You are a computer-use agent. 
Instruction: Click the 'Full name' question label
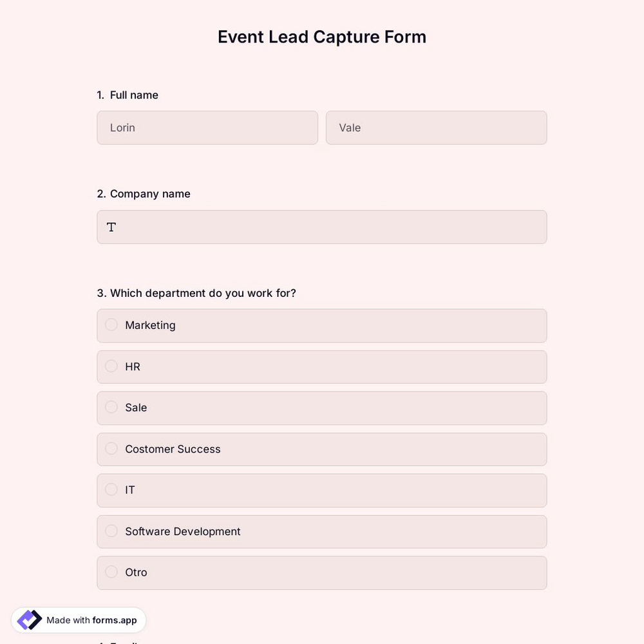pyautogui.click(x=133, y=95)
